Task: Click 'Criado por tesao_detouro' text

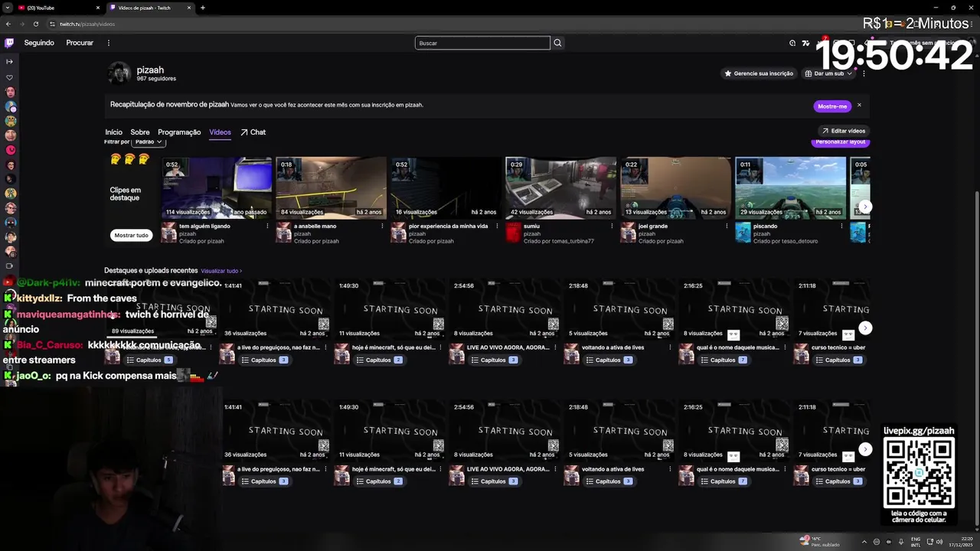Action: pyautogui.click(x=786, y=241)
